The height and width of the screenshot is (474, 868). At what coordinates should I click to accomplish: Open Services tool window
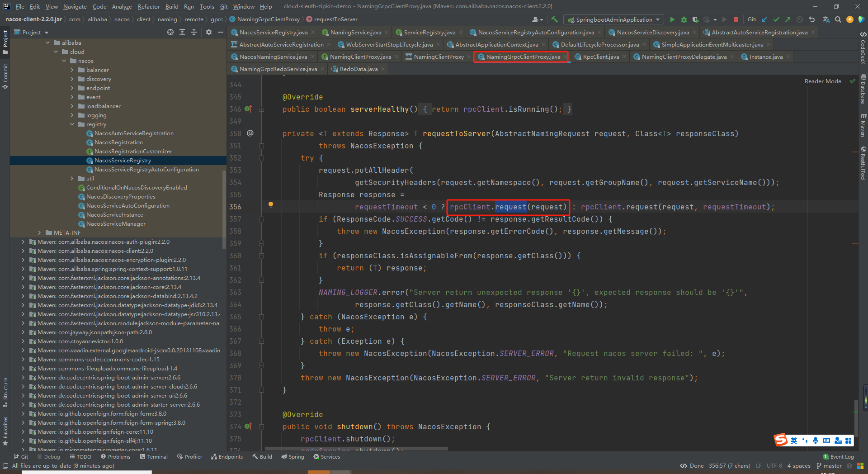click(x=326, y=457)
